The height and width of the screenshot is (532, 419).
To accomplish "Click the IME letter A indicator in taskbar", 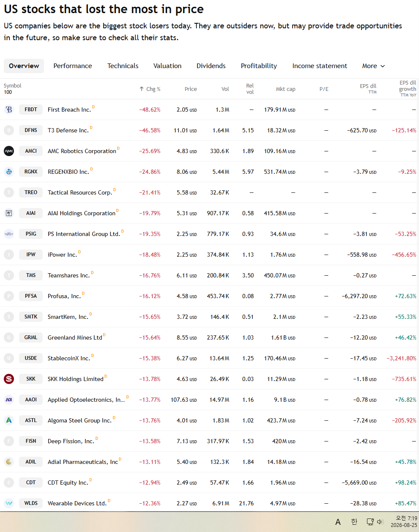I will point(338,522).
